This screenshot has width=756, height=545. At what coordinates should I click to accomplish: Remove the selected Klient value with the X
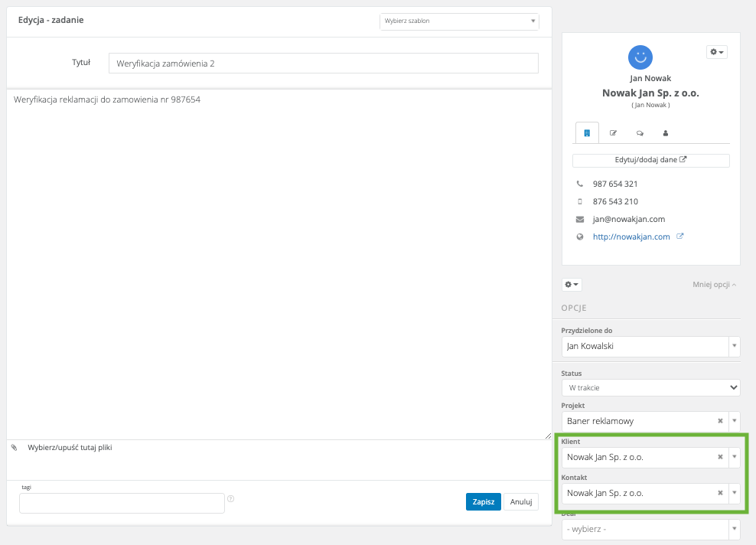point(720,457)
